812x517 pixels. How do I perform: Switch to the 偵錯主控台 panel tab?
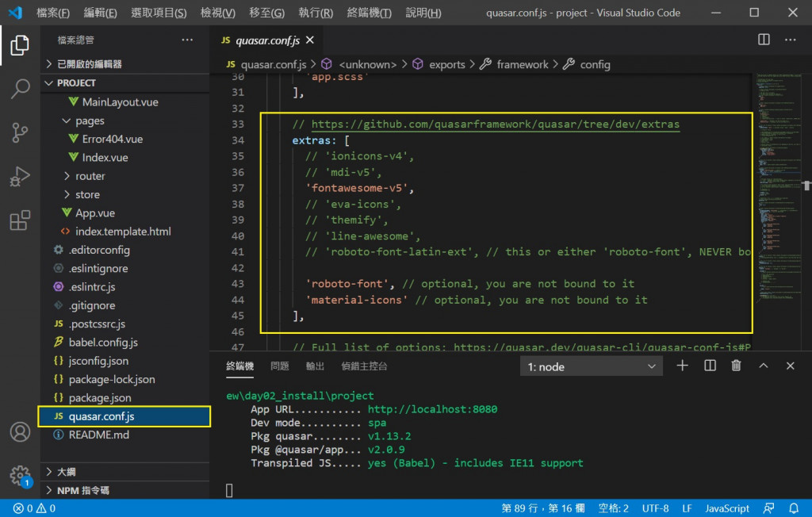click(364, 366)
